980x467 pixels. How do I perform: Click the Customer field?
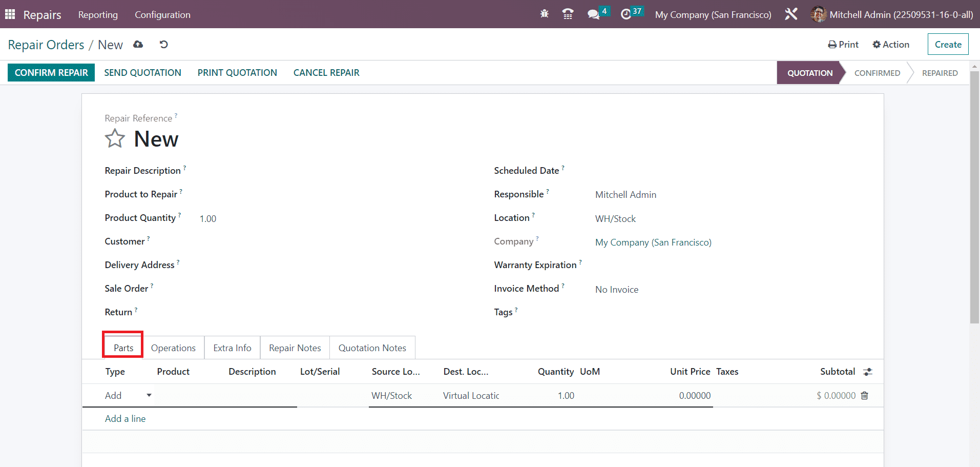pyautogui.click(x=336, y=242)
